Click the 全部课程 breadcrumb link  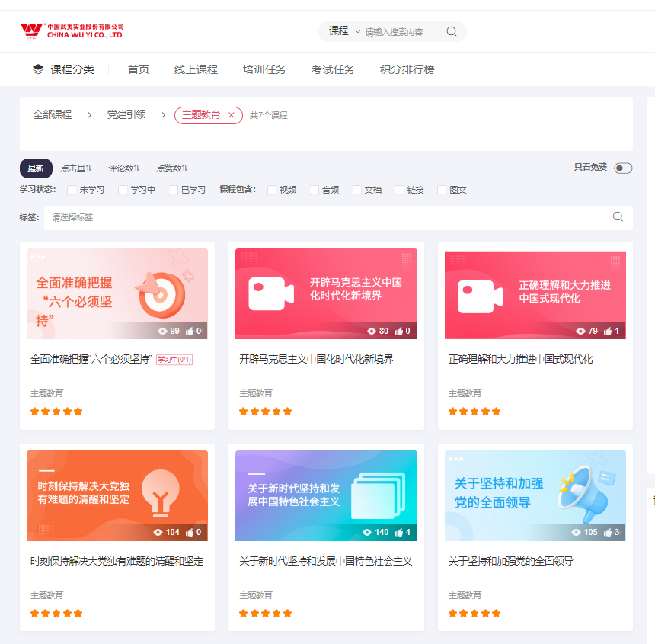tap(53, 115)
